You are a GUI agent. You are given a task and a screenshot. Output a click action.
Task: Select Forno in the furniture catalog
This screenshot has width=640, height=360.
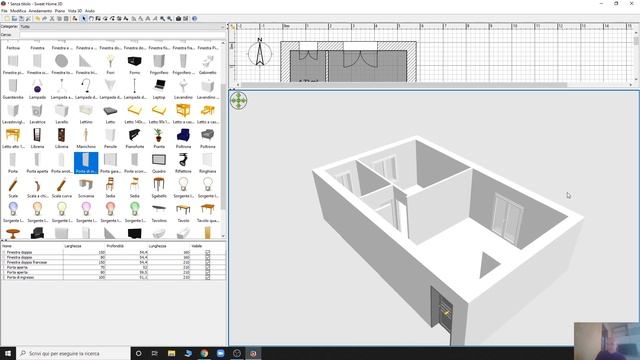tap(134, 64)
